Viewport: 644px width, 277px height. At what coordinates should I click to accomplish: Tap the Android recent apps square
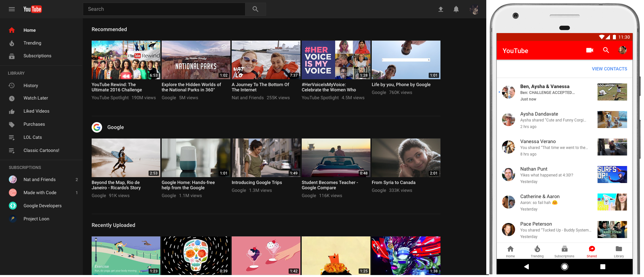[x=603, y=267]
